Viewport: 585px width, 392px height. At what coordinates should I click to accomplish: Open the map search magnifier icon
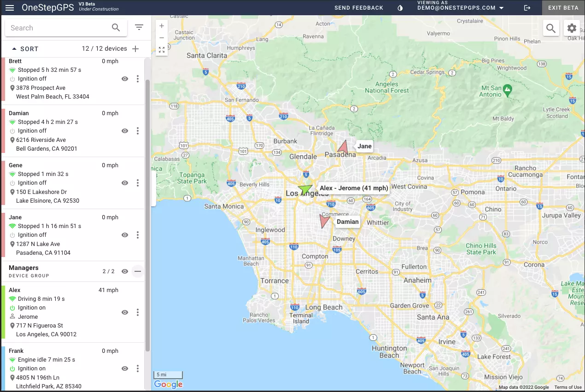pyautogui.click(x=551, y=28)
